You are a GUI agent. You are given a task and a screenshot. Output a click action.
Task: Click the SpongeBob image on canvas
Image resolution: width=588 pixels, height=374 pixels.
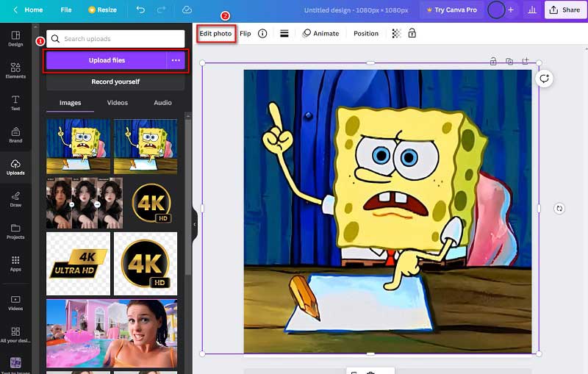[387, 212]
